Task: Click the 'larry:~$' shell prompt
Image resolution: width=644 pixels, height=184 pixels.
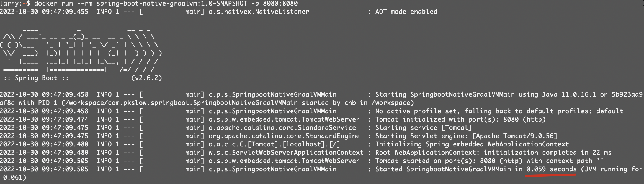Action: [15, 4]
